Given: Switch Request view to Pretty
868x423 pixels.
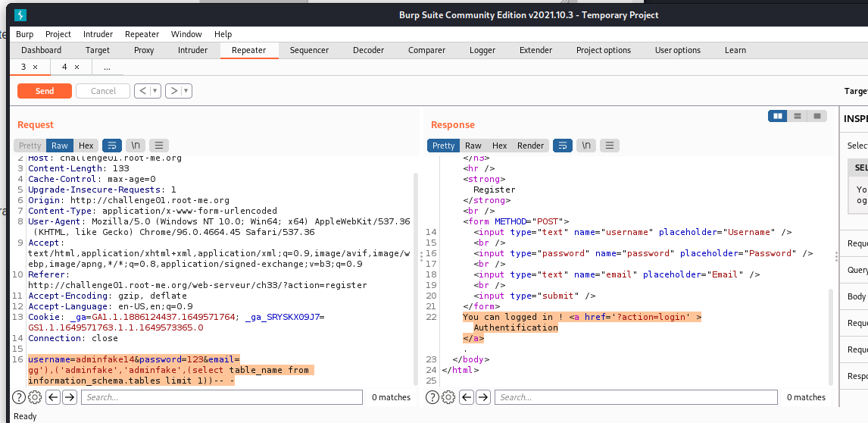Looking at the screenshot, I should [30, 146].
